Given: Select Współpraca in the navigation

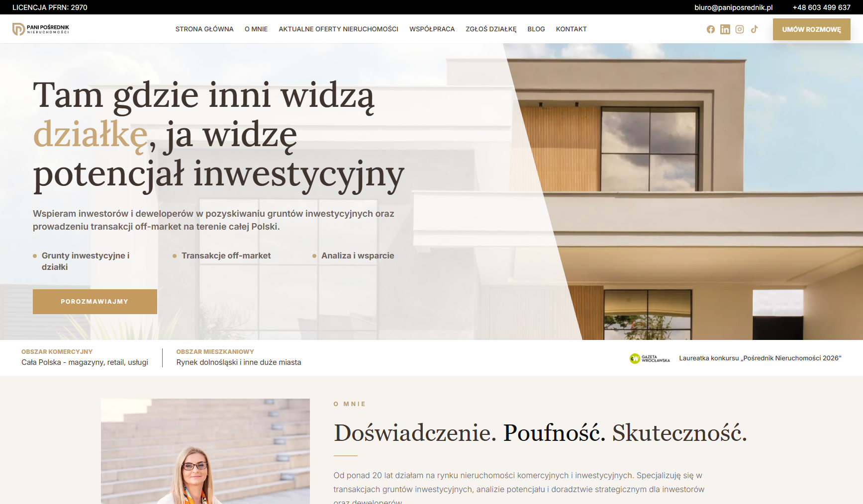Looking at the screenshot, I should [x=432, y=29].
